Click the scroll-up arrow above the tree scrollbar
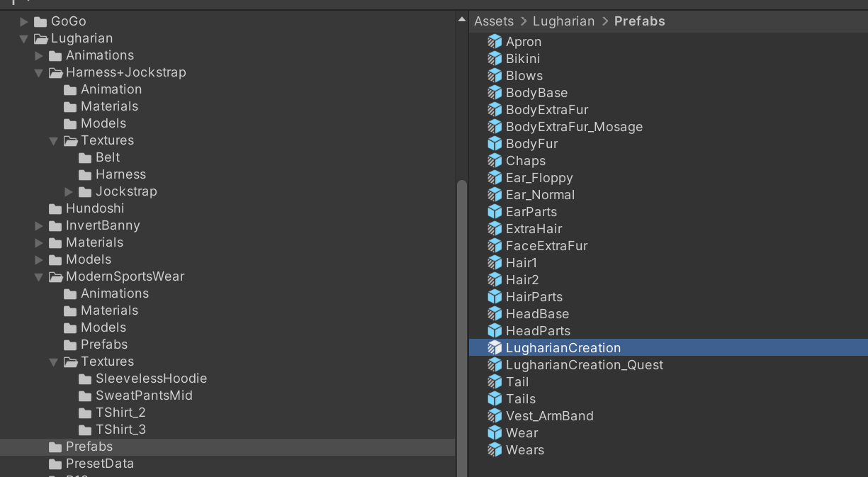 coord(462,19)
